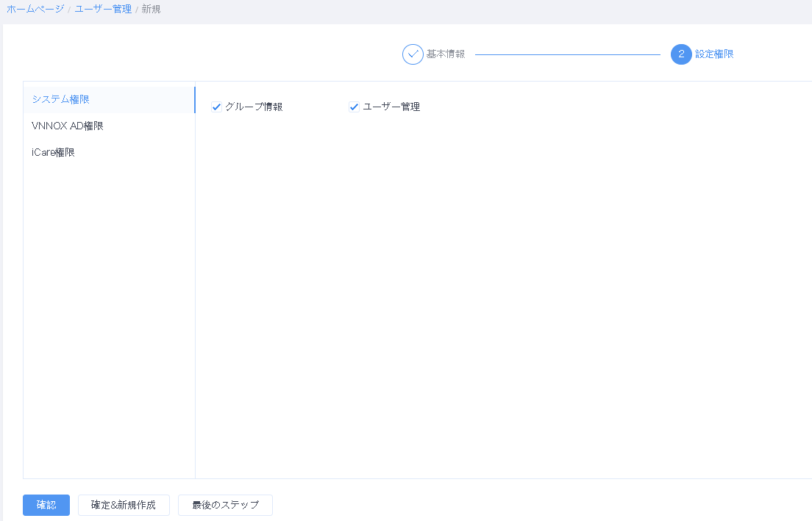Uncheck the グループ情報 checkbox
Viewport: 812px width, 521px height.
click(x=216, y=107)
